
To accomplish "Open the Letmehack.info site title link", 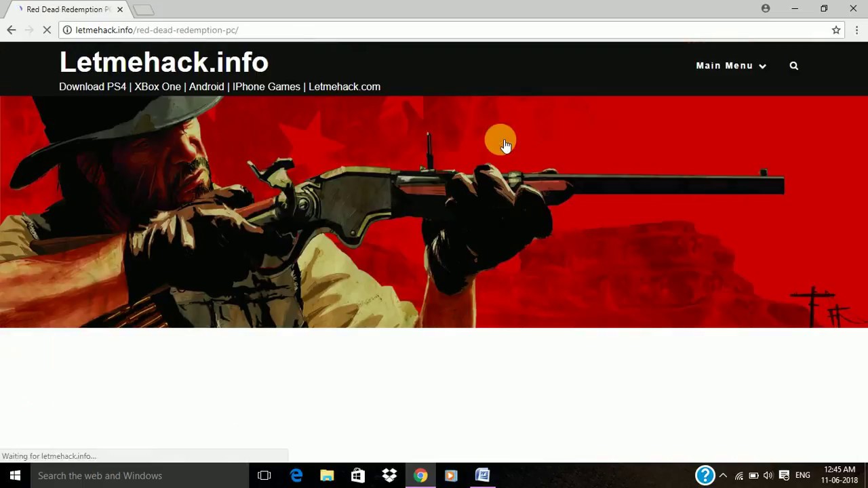I will click(163, 62).
